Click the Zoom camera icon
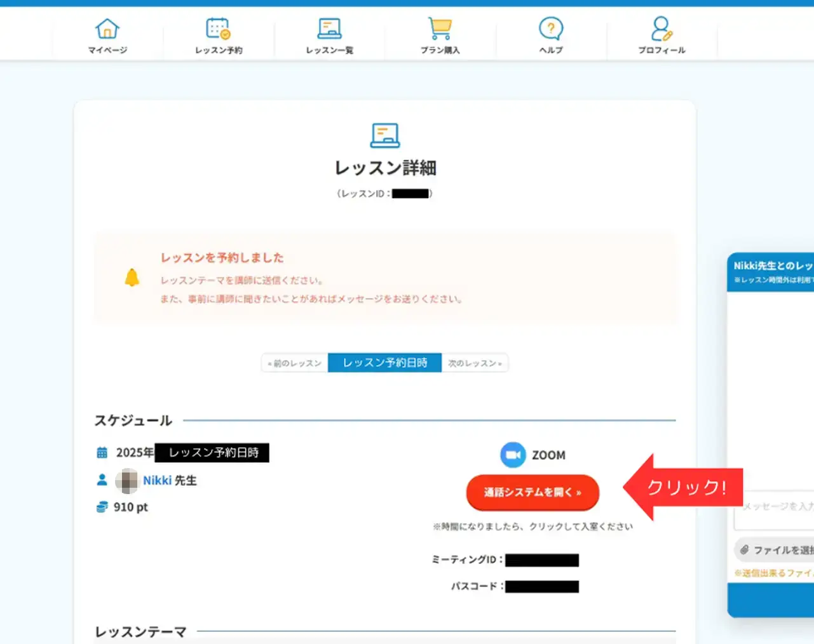 click(513, 455)
